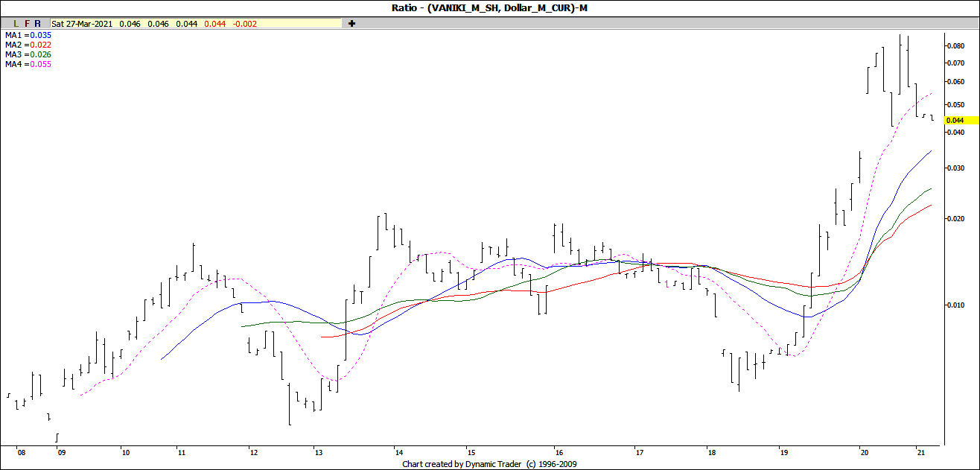Click the "13" year label on the time axis
This screenshot has width=980, height=470.
point(319,453)
